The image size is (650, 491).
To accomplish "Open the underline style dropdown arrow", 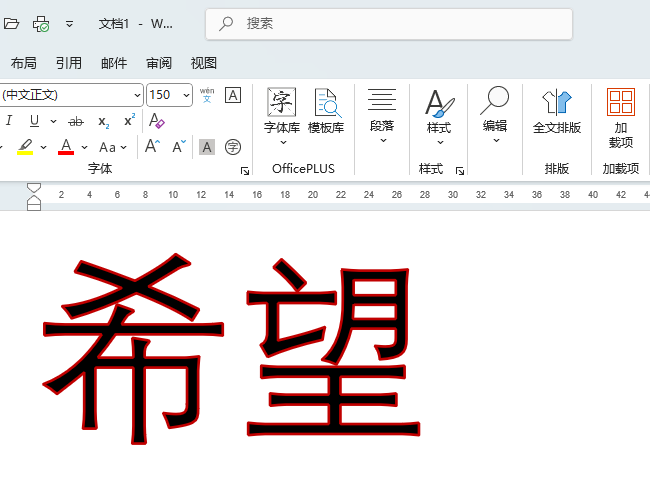I will (x=53, y=121).
